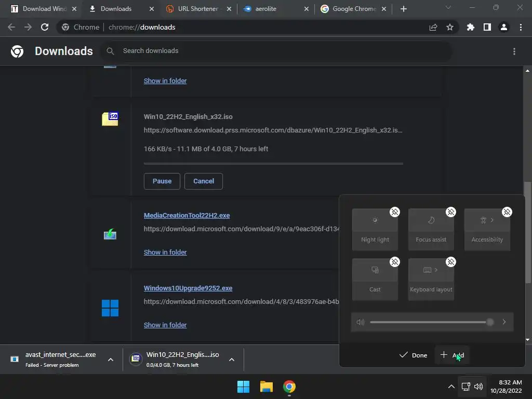This screenshot has height=399, width=532.
Task: Reload the page
Action: (x=45, y=27)
